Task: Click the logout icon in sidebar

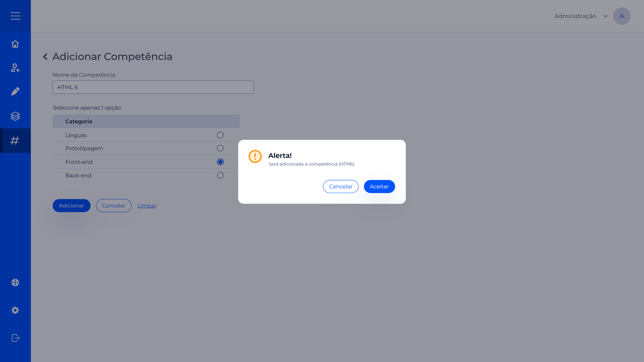Action: click(15, 338)
